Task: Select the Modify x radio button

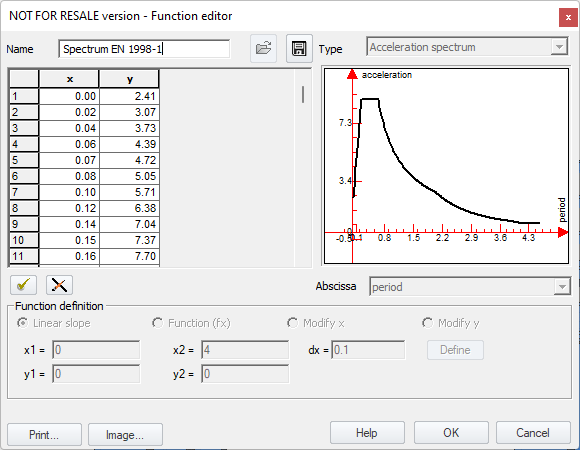Action: pos(293,323)
